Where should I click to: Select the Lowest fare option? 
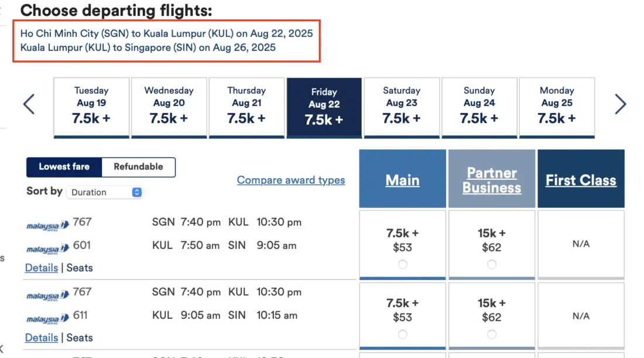click(x=64, y=167)
